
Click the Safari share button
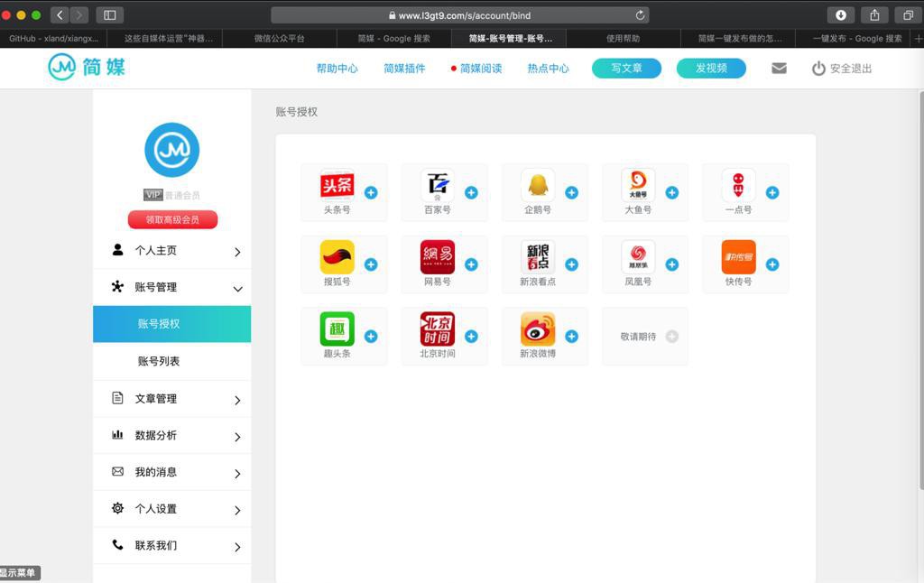(x=874, y=15)
